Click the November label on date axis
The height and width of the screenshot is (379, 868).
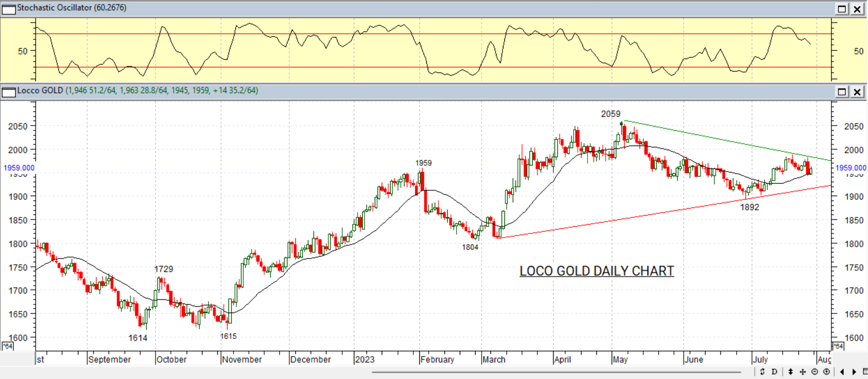click(241, 360)
